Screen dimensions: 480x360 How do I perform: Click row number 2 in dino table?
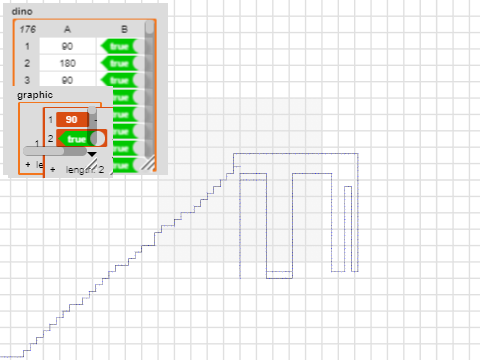(27, 63)
